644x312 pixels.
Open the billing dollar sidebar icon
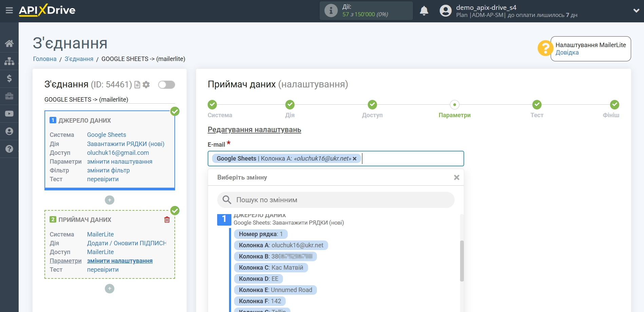pos(9,79)
